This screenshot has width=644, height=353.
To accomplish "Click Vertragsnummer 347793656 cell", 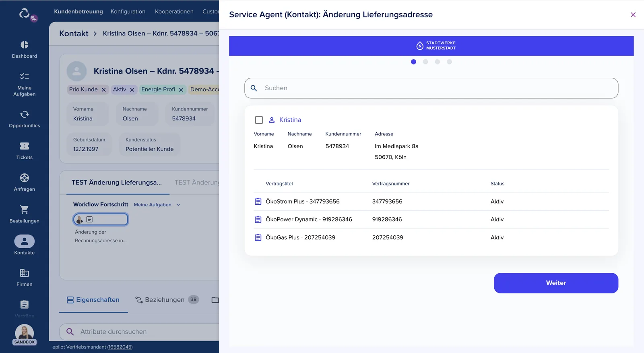I will [387, 201].
